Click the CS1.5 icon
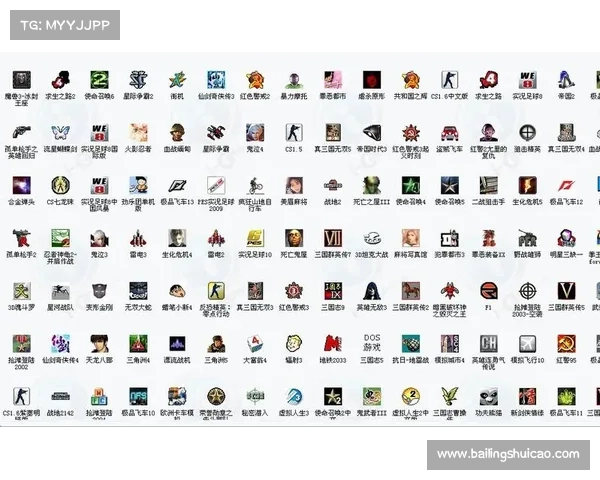This screenshot has width=600, height=480. 294,132
